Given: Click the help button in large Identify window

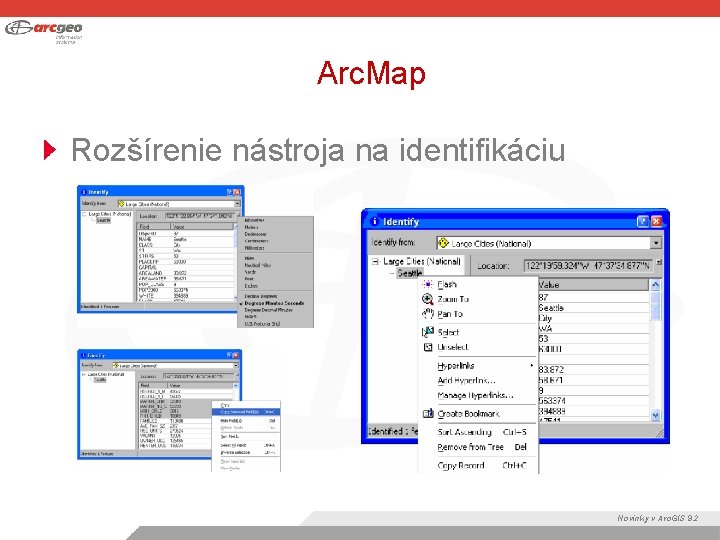Looking at the screenshot, I should coord(643,221).
